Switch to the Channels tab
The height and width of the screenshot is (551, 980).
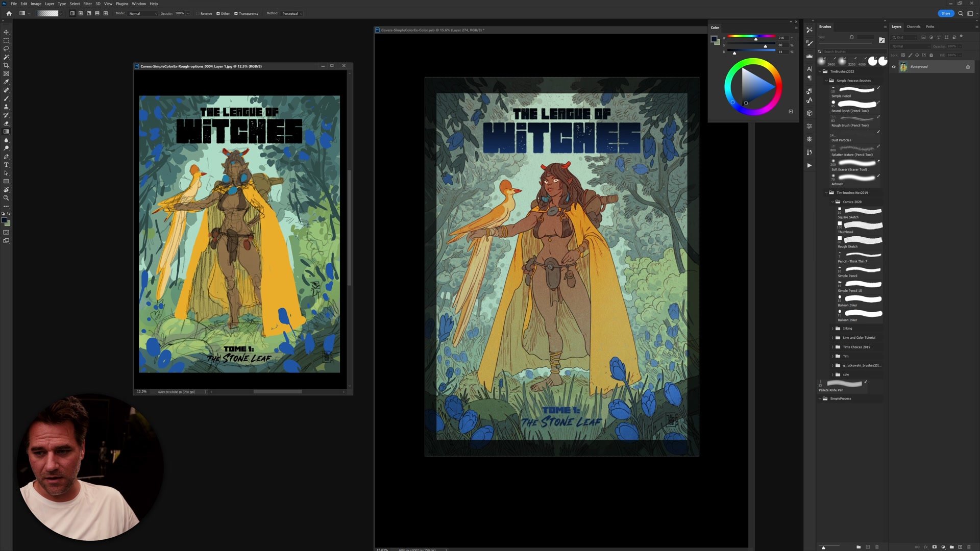pos(913,27)
